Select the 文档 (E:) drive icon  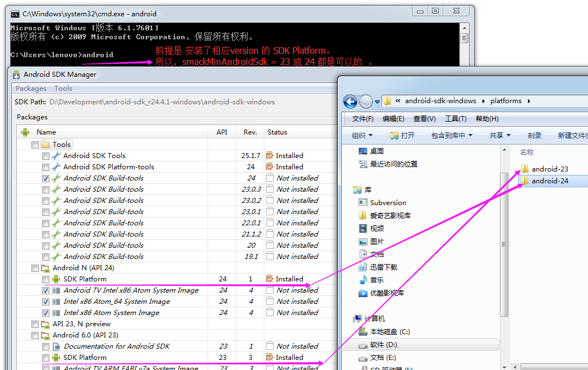(x=362, y=358)
